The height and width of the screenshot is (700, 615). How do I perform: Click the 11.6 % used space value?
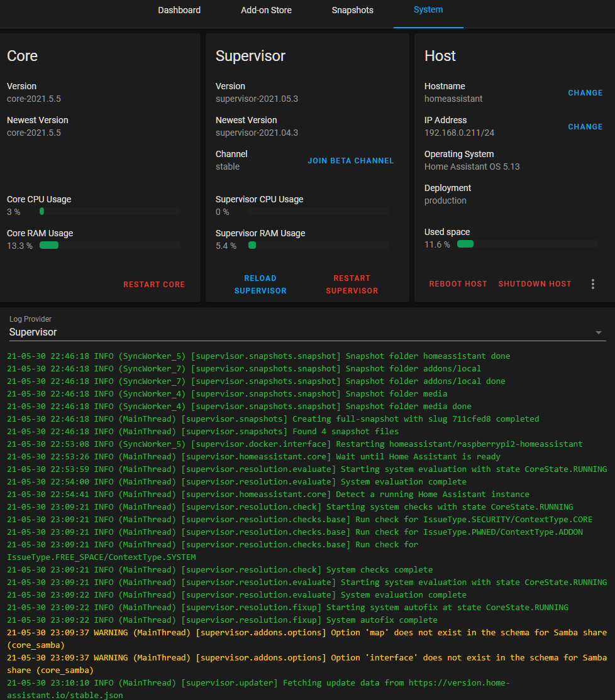pyautogui.click(x=437, y=244)
